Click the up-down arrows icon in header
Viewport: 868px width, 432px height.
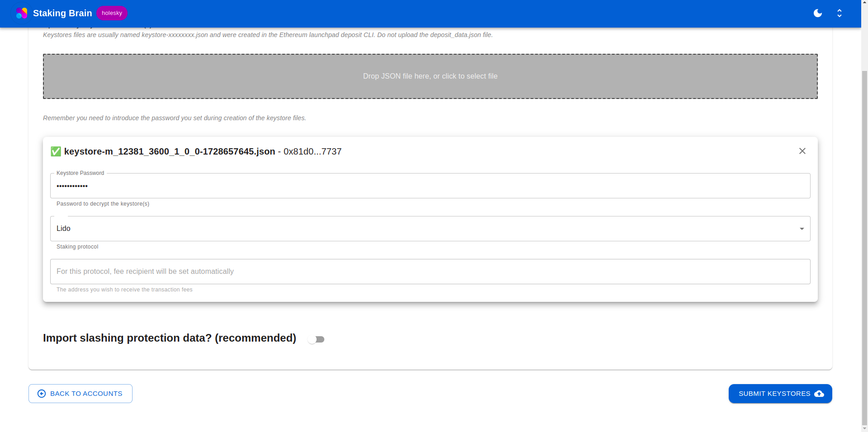(x=839, y=13)
